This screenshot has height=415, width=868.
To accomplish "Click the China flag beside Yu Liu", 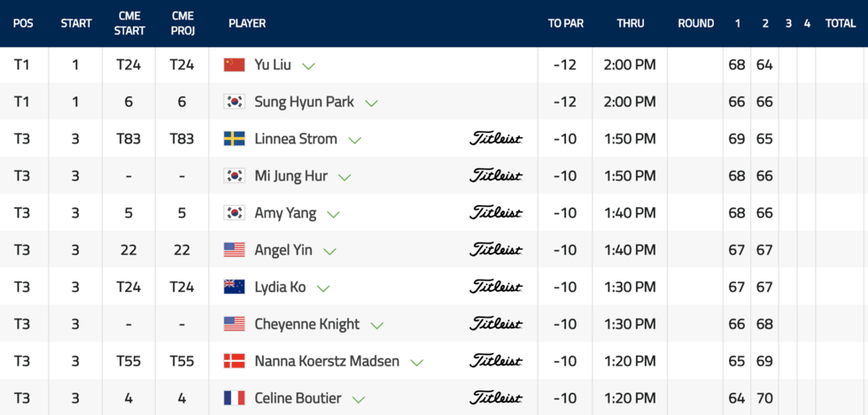I will pos(234,65).
